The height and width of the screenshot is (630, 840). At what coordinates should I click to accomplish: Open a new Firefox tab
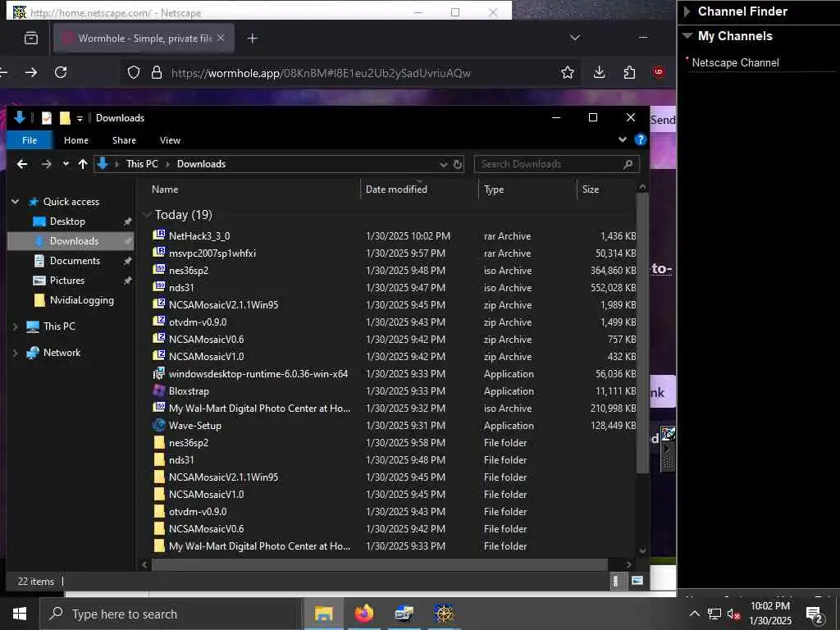253,38
